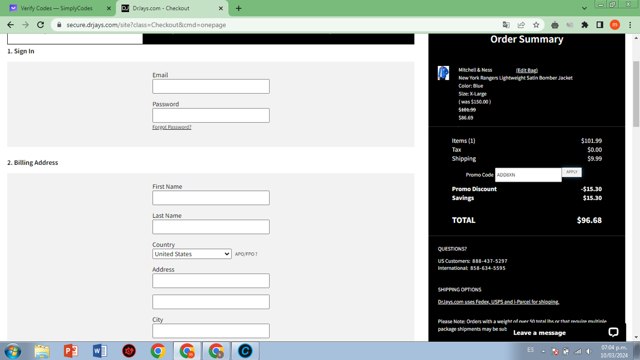Click the address bar URL
The width and height of the screenshot is (640, 360).
coord(146,25)
